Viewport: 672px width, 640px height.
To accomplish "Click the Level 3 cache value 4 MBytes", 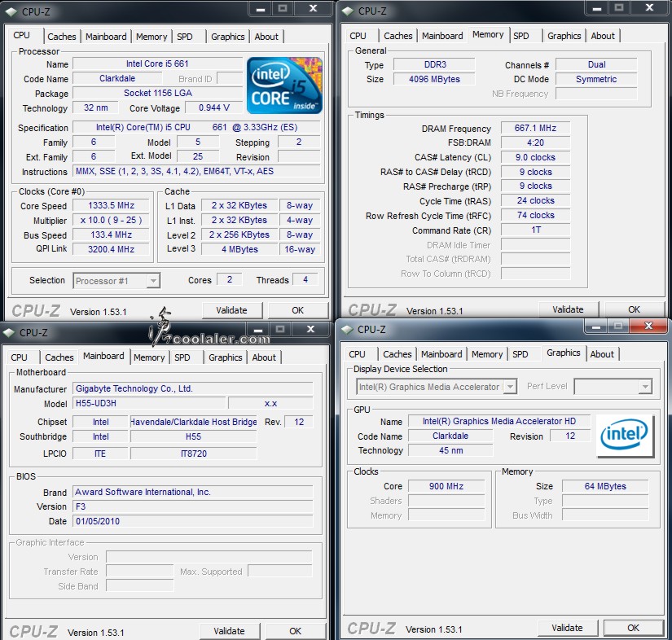I will click(239, 249).
